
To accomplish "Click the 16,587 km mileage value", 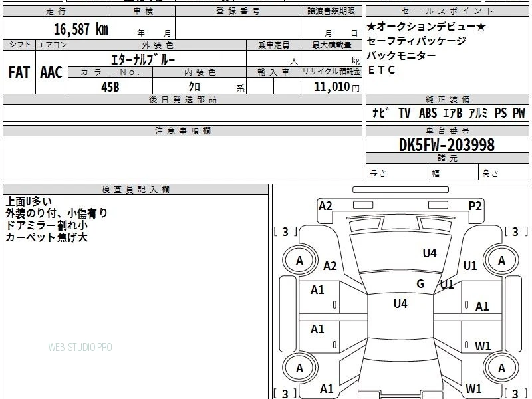I will pyautogui.click(x=81, y=29).
